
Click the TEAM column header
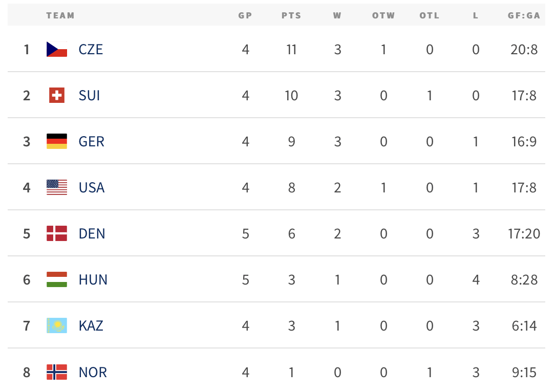(60, 15)
